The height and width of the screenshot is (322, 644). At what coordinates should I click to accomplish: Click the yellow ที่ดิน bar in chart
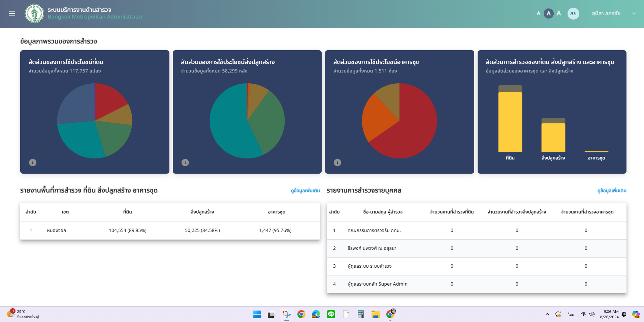point(510,122)
